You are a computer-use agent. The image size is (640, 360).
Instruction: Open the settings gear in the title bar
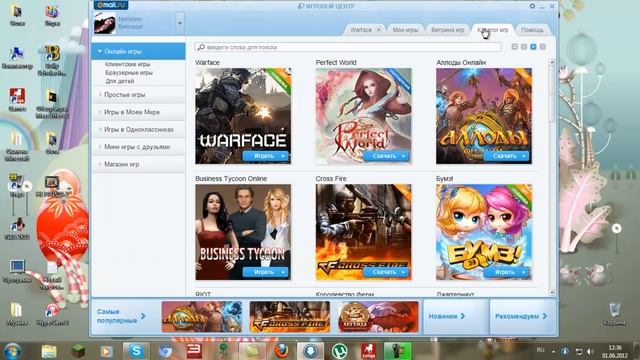532,6
